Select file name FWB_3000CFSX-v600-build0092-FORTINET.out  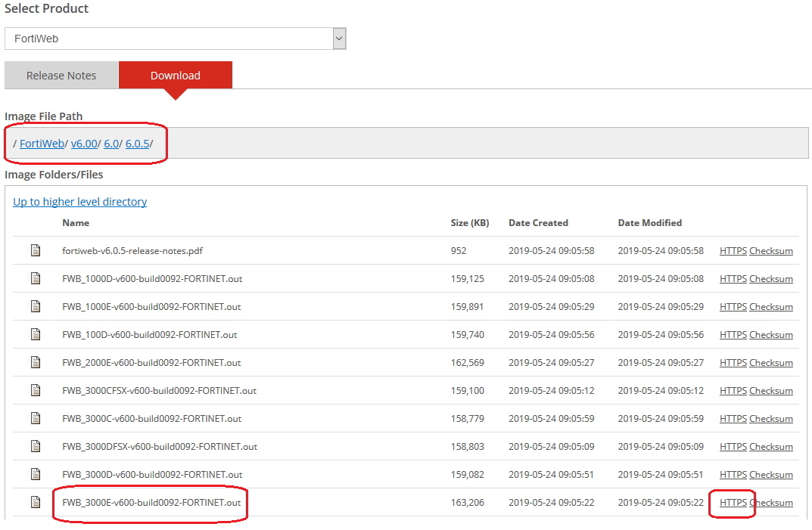point(160,391)
